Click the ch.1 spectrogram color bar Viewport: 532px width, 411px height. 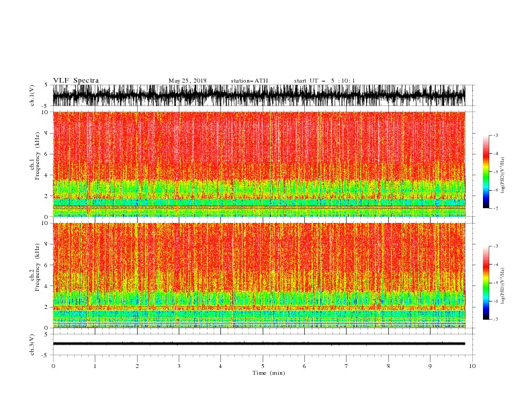486,172
